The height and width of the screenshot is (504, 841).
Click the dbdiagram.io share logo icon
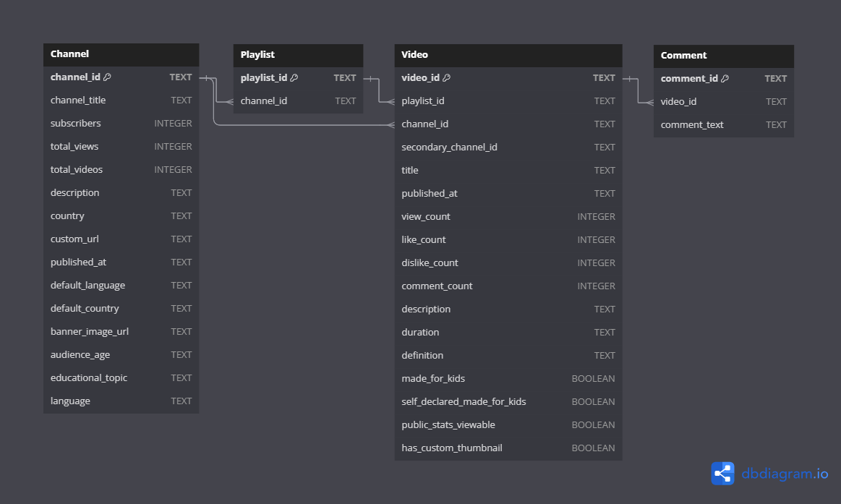[722, 474]
